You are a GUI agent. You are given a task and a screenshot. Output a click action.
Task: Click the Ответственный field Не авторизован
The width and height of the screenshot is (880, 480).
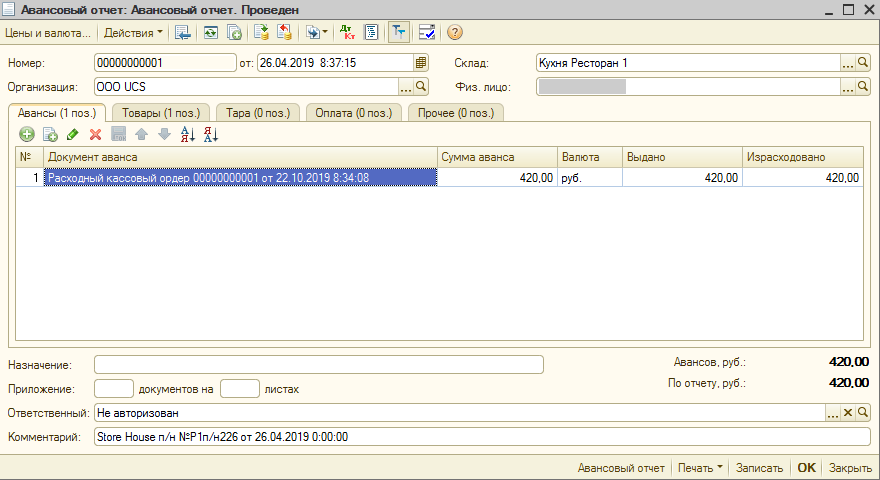[460, 413]
